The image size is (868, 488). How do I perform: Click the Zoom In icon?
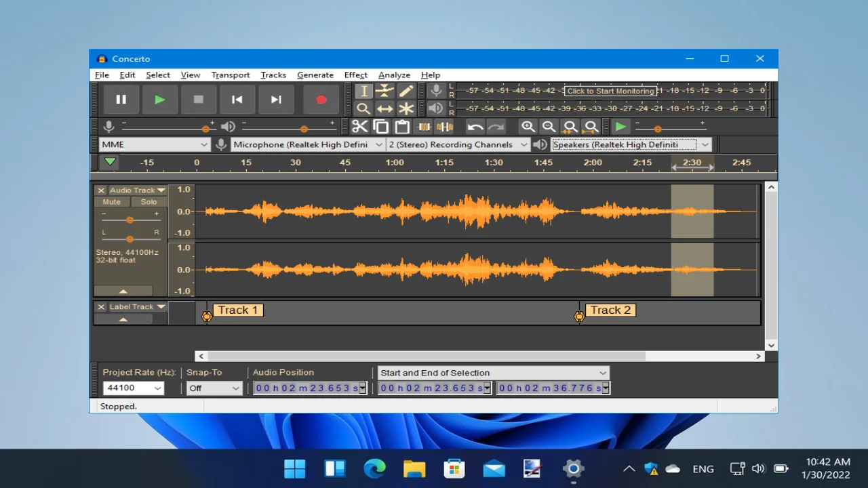pos(528,127)
